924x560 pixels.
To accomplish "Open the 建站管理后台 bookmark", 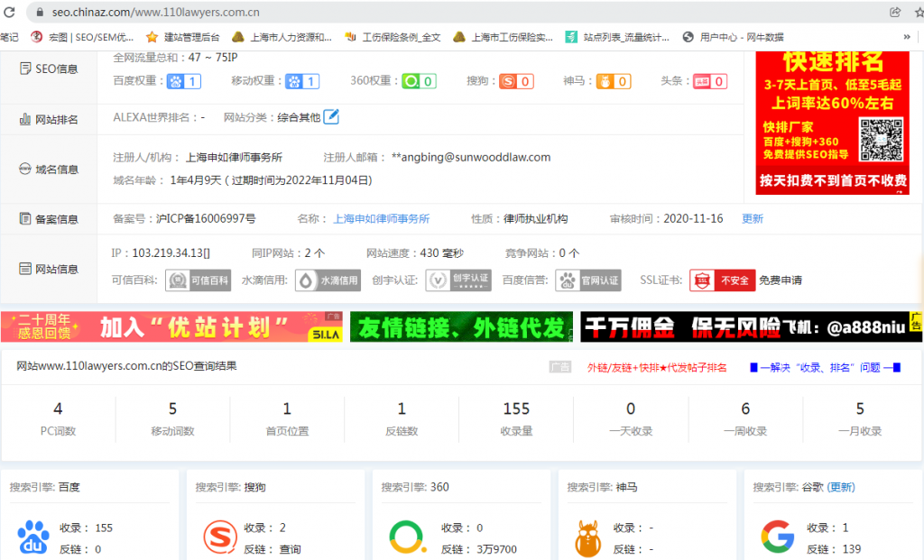I will click(183, 37).
